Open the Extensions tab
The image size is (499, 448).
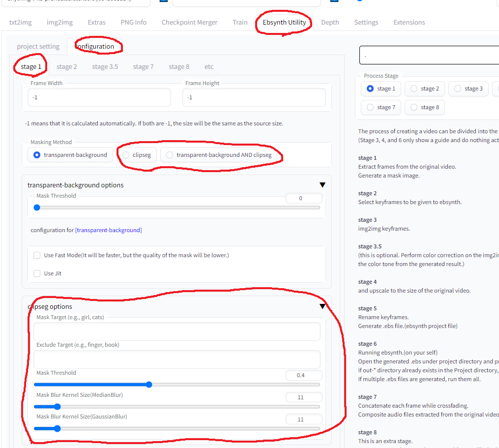[409, 22]
